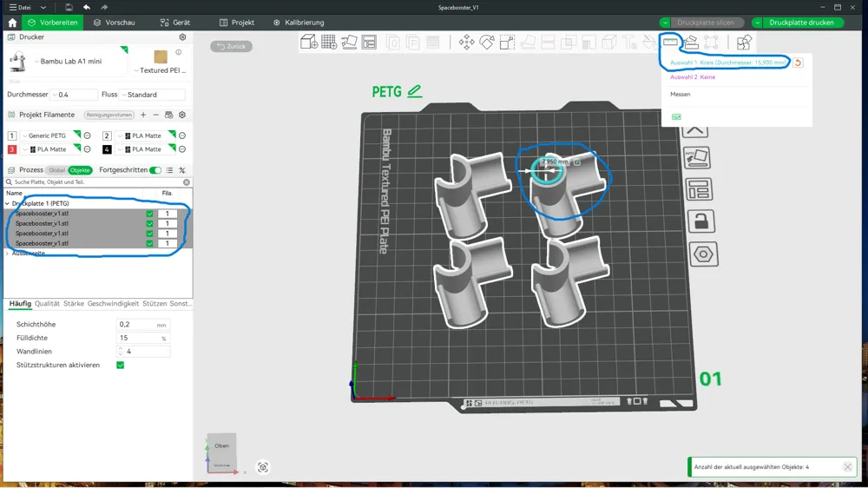868x488 pixels.
Task: Switch to the Projekt tab
Action: click(237, 23)
